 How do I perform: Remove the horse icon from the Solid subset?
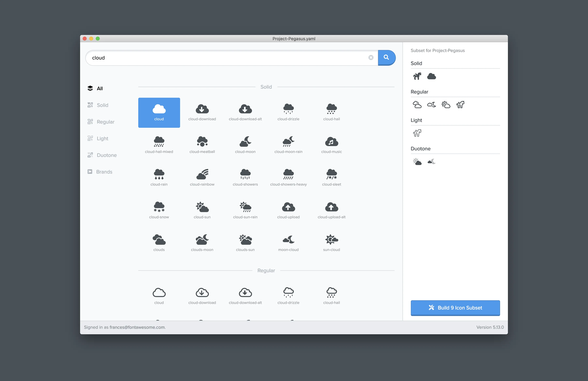(417, 76)
